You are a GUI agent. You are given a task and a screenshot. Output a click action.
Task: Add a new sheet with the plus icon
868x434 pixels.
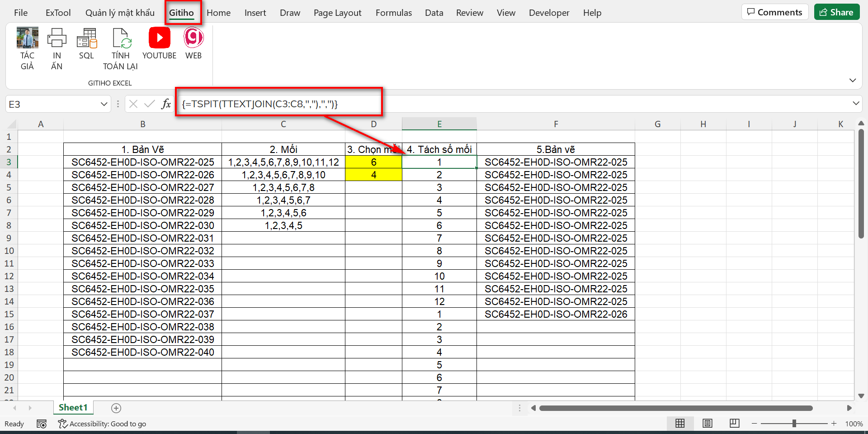point(116,408)
